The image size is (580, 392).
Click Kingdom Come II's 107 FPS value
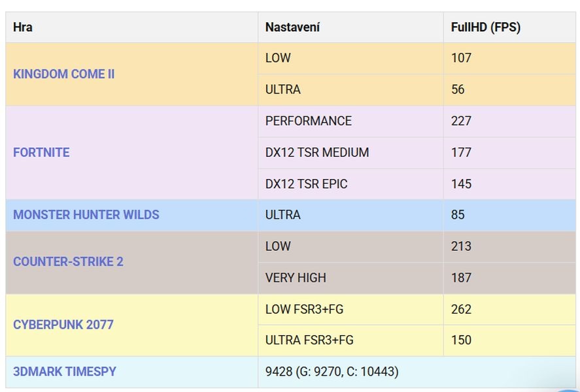461,58
